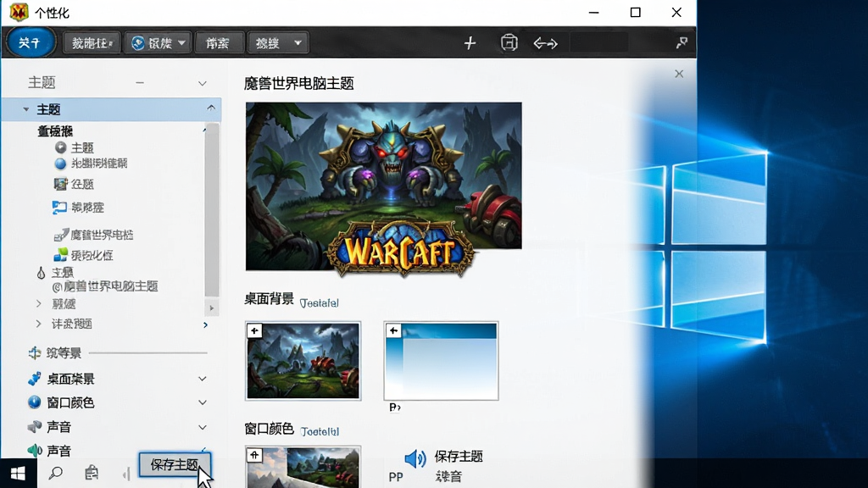This screenshot has width=868, height=488.
Task: Click the horizontal slider track in sidebar
Action: tap(147, 353)
